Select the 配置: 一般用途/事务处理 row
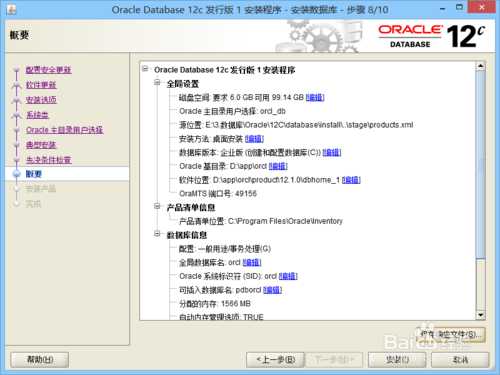 coord(225,249)
